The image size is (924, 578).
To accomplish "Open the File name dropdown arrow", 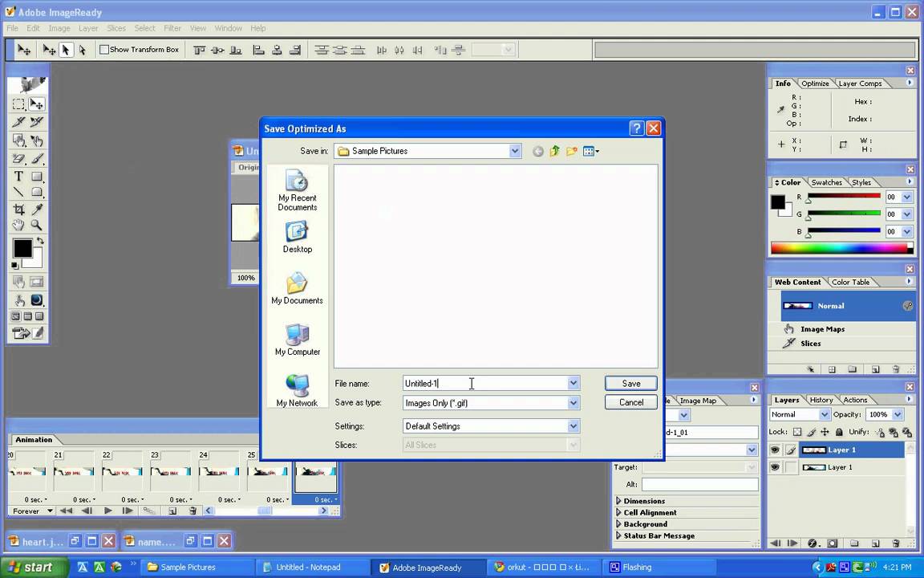I will click(x=573, y=384).
